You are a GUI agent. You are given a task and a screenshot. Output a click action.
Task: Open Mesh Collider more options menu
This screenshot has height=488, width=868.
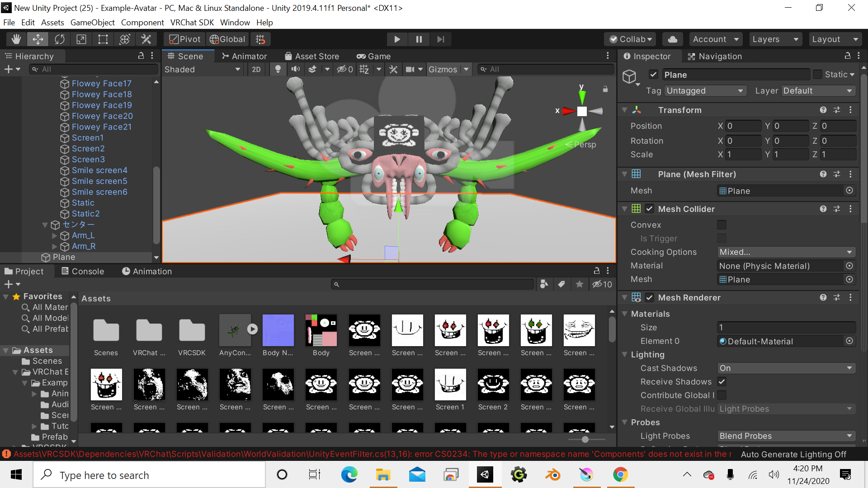click(x=850, y=209)
